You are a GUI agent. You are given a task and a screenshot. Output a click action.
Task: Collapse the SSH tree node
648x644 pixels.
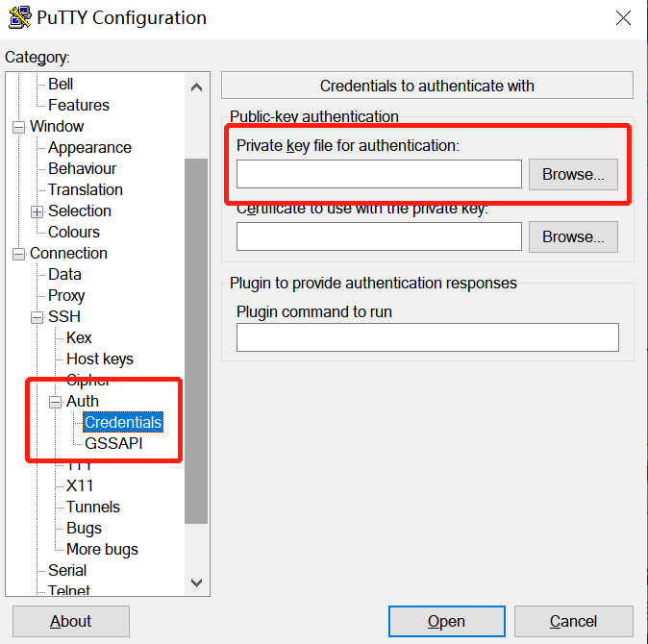(37, 317)
